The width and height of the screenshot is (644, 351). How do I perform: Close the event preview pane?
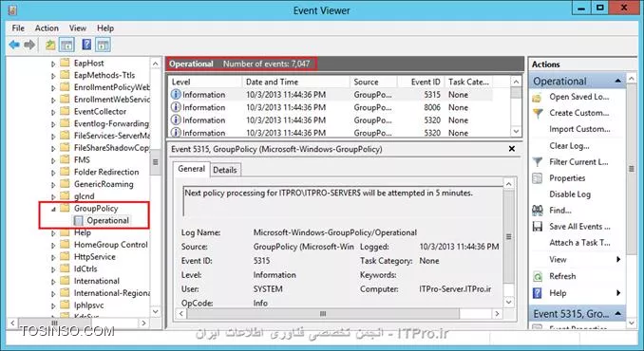click(512, 148)
